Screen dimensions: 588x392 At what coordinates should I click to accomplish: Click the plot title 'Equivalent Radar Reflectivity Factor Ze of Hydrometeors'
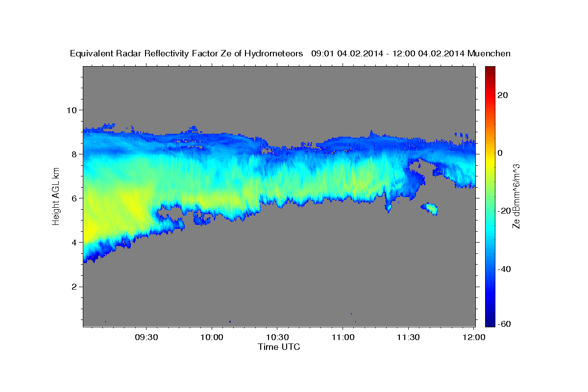coord(187,53)
